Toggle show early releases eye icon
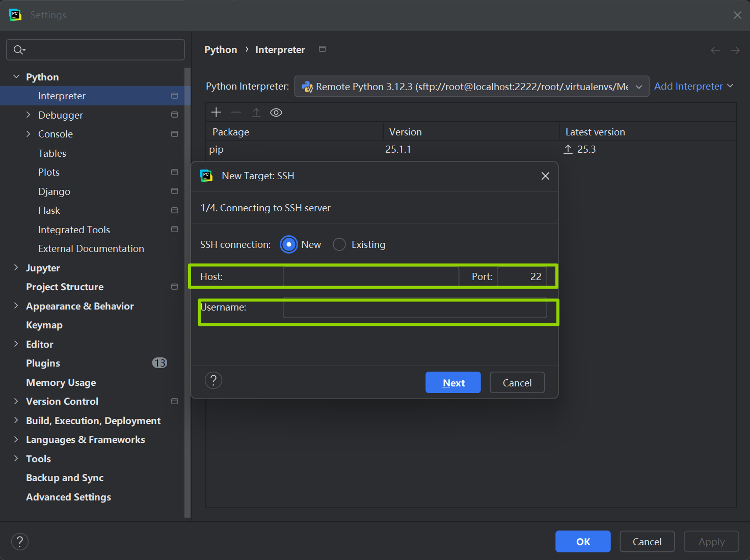The height and width of the screenshot is (560, 750). pos(276,113)
